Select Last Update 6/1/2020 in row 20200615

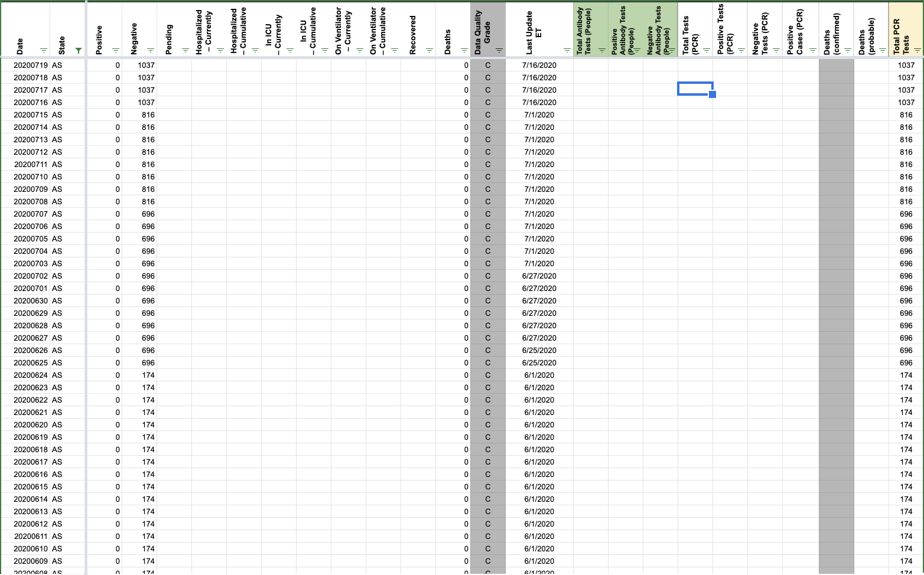539,486
